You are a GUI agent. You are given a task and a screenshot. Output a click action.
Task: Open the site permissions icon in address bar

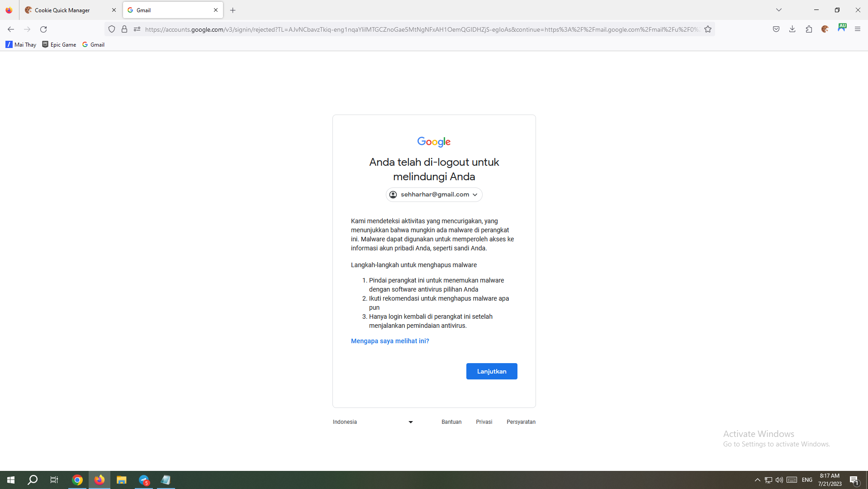pos(137,29)
